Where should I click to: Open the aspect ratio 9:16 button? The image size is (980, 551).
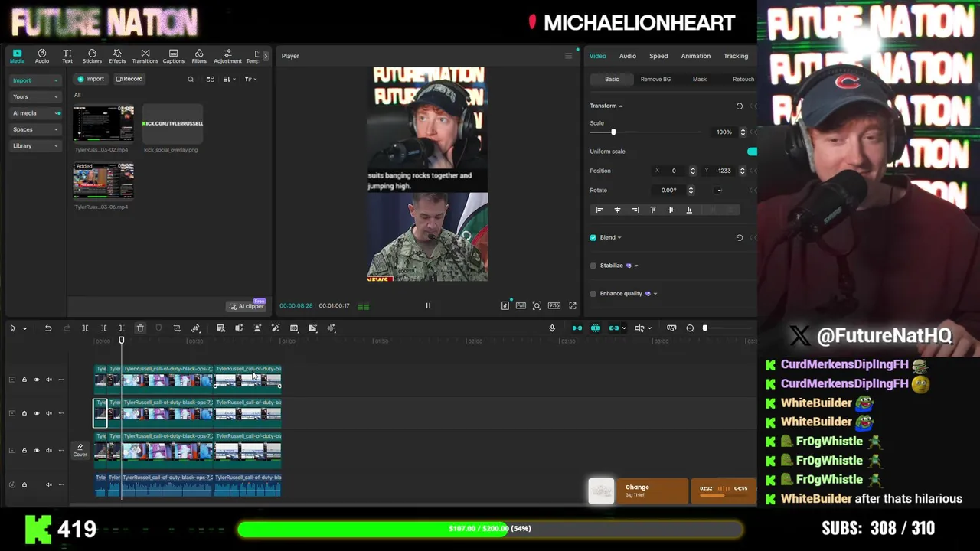click(x=554, y=305)
